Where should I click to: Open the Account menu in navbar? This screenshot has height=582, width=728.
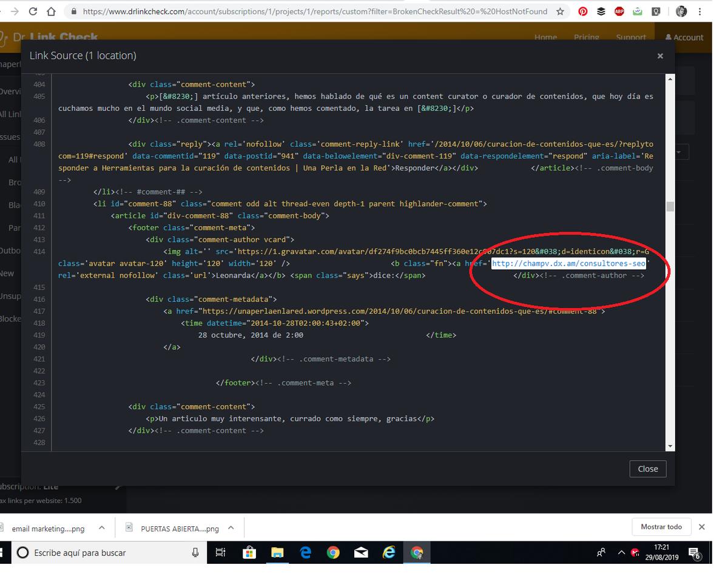pos(684,37)
